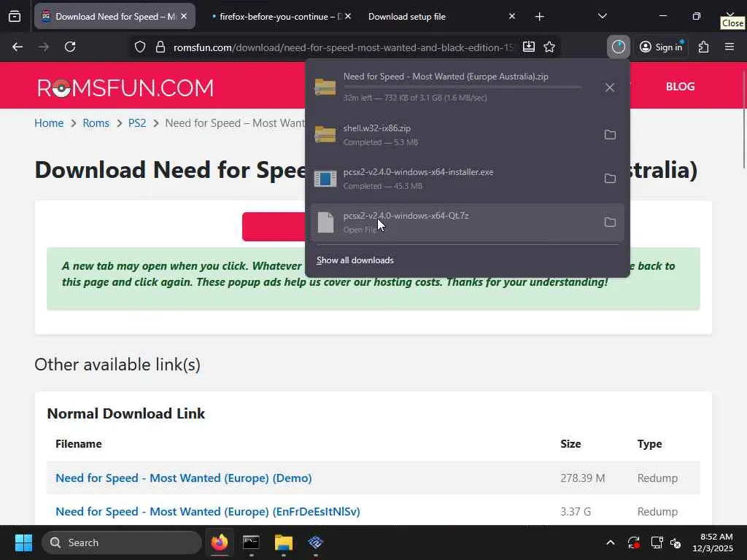Screen dimensions: 747x560
Task: Show pcsx2 installer.exe in folder
Action: pos(610,179)
